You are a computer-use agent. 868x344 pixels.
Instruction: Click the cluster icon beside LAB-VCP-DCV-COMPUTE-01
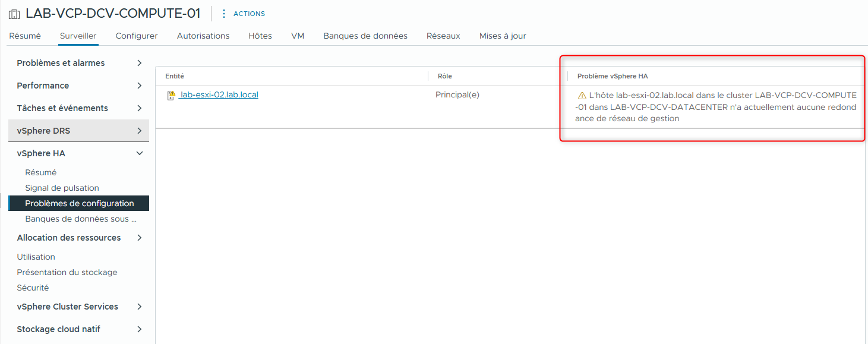[x=14, y=12]
